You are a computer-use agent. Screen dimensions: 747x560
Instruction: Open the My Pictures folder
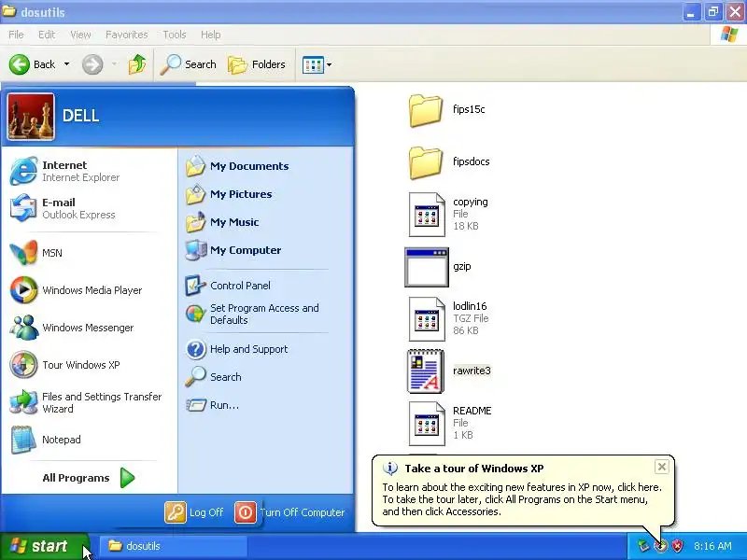(x=229, y=194)
